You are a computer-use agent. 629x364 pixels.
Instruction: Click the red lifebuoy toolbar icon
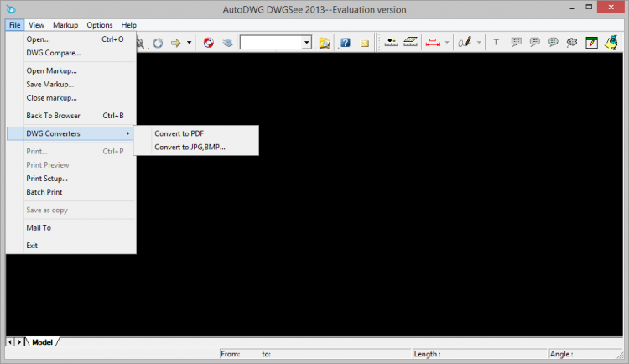(209, 43)
